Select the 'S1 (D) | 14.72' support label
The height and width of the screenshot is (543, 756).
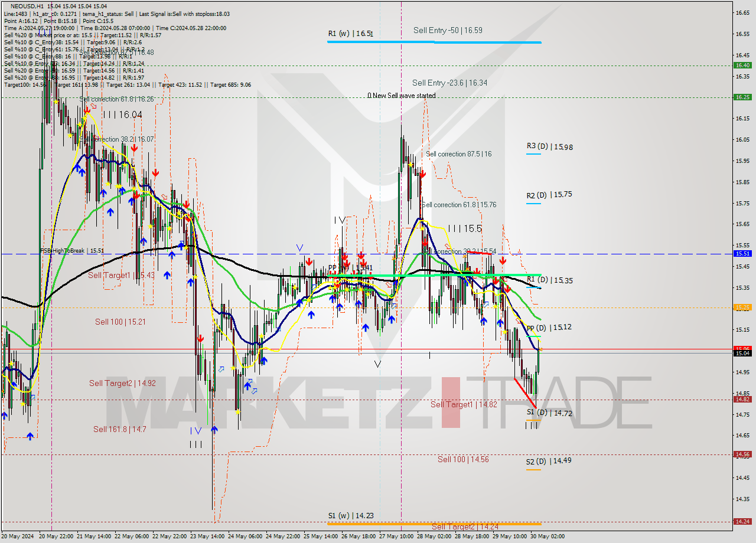coord(549,413)
